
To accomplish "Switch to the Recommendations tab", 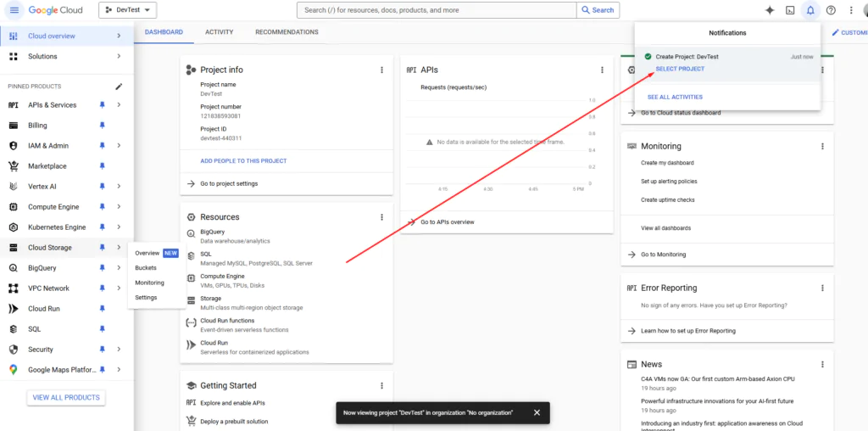I will click(287, 32).
